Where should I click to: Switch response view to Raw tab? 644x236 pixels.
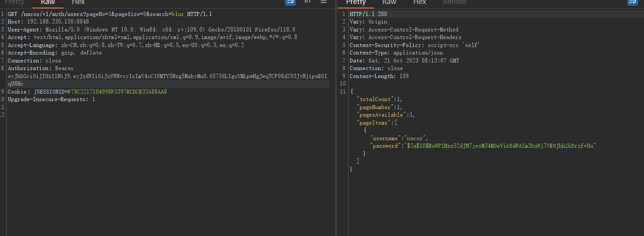point(389,2)
